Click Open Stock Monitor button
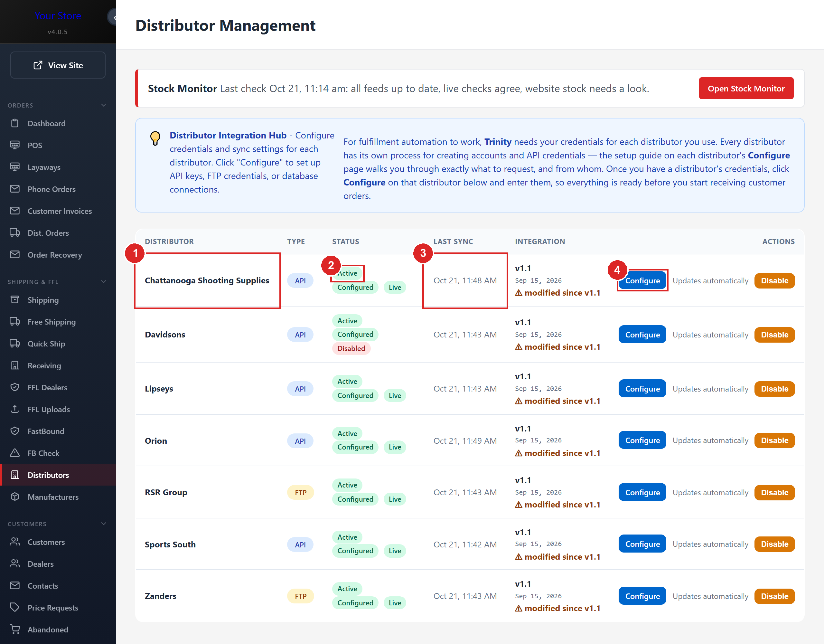 746,89
